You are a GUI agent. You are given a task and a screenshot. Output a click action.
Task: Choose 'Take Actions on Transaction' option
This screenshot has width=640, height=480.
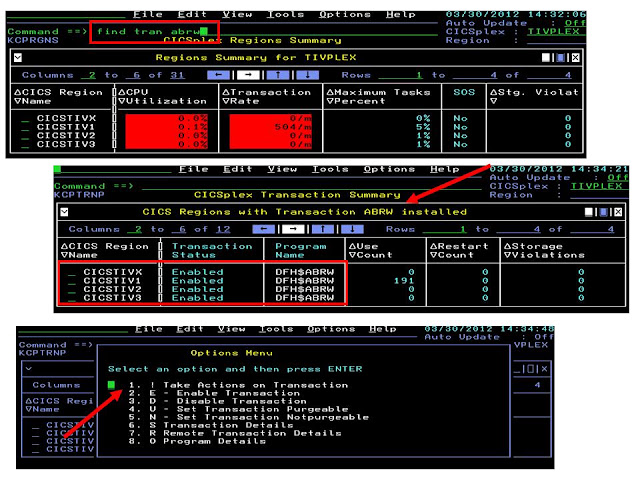click(x=239, y=385)
